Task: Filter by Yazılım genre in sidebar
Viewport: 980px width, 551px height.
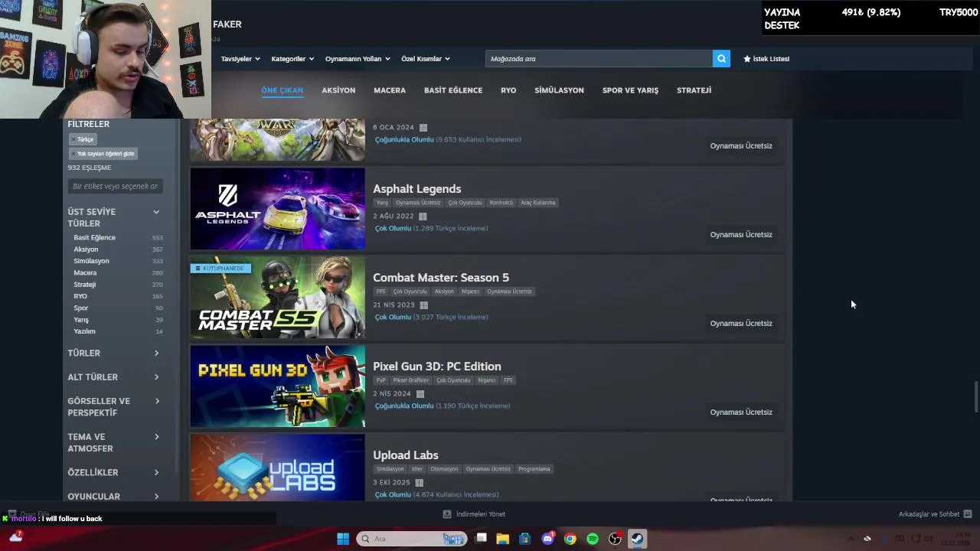Action: [84, 331]
